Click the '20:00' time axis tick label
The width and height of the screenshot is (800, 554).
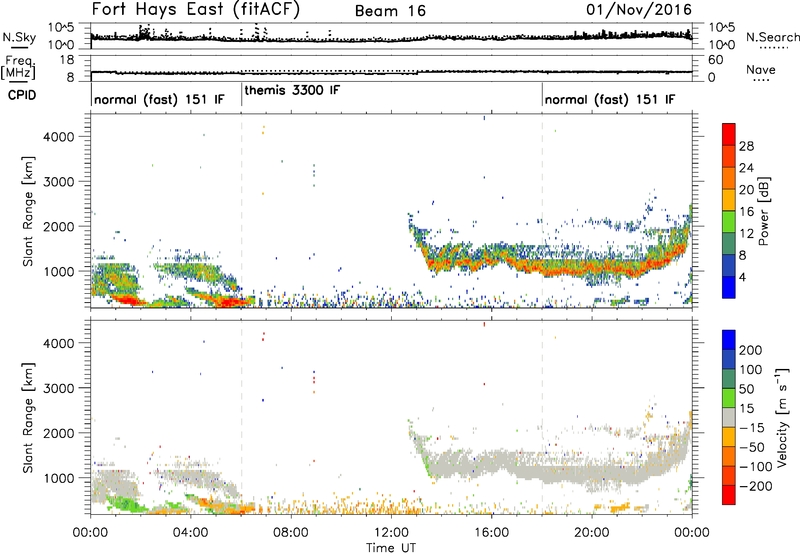(x=591, y=533)
